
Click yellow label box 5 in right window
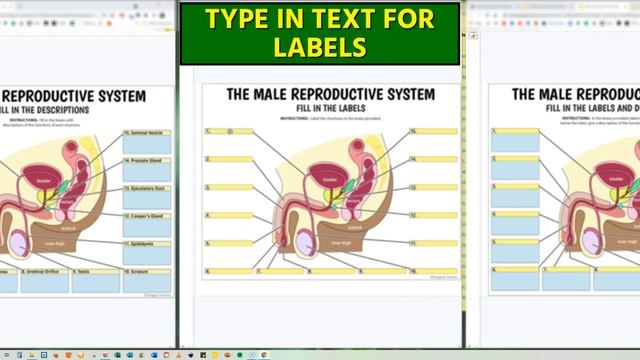coord(515,242)
